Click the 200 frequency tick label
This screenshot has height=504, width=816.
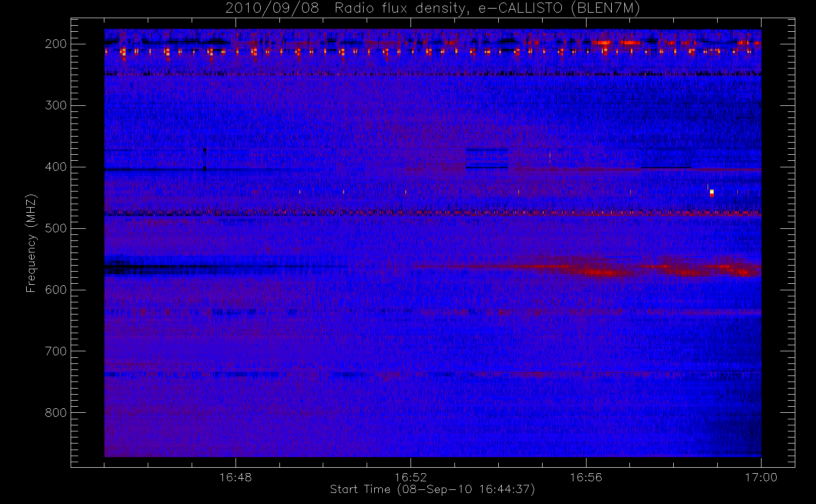pos(56,44)
